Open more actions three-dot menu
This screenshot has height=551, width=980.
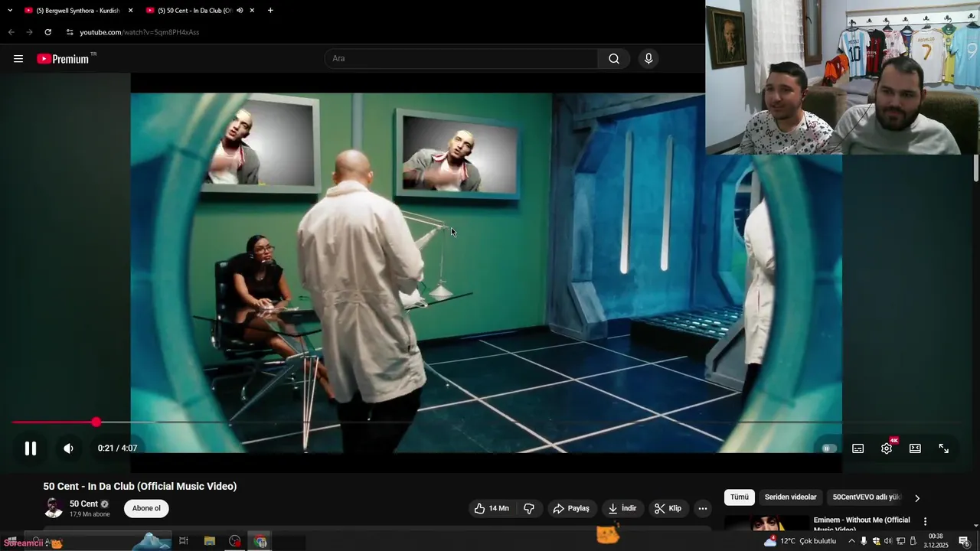click(703, 508)
